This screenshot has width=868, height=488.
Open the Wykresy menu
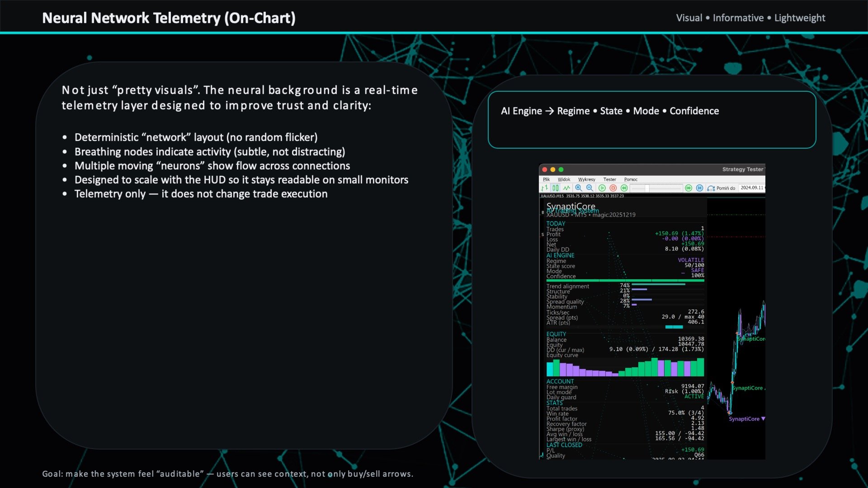tap(586, 179)
